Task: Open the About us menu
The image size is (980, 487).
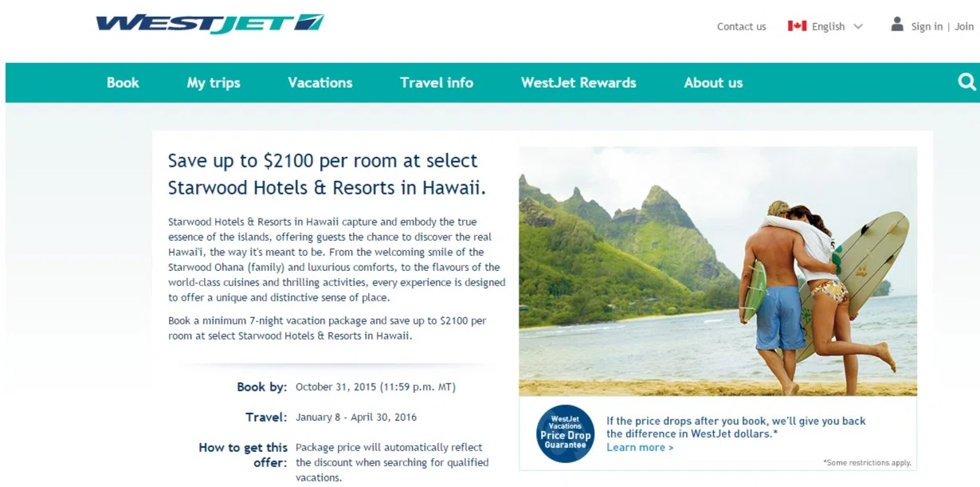Action: [713, 82]
